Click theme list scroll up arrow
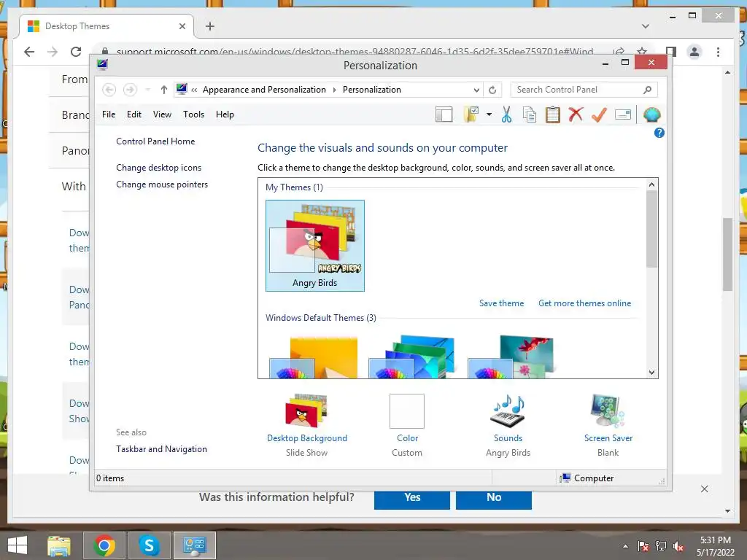The height and width of the screenshot is (560, 747). (651, 184)
